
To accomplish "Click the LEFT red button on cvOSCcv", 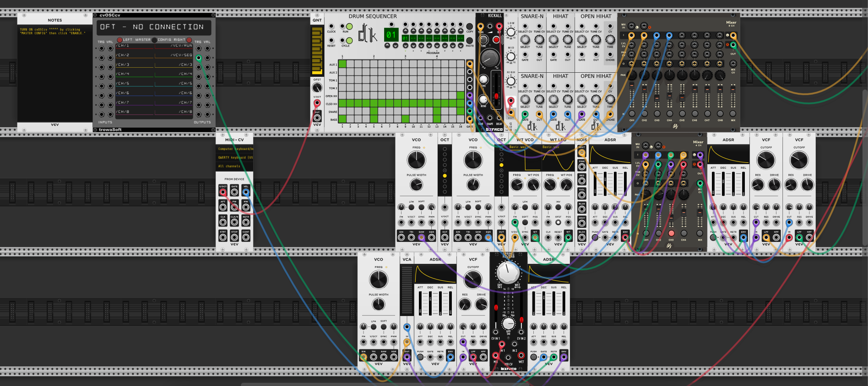I will click(119, 40).
